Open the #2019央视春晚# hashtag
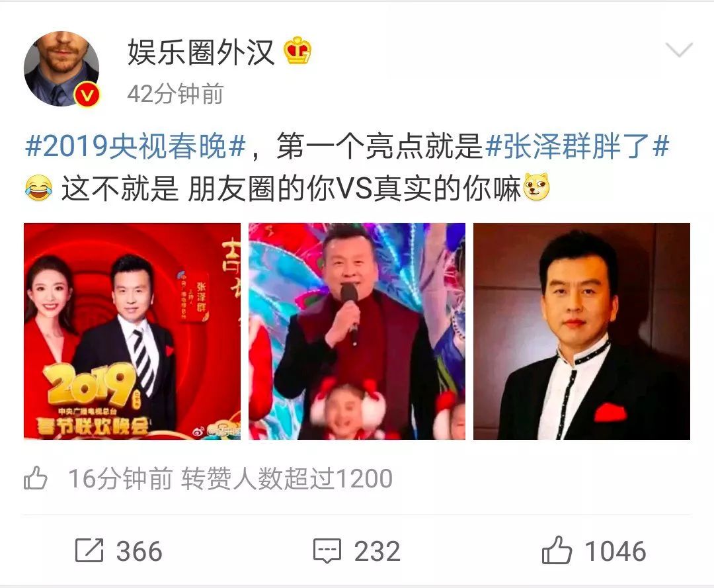The width and height of the screenshot is (714, 588). click(136, 146)
